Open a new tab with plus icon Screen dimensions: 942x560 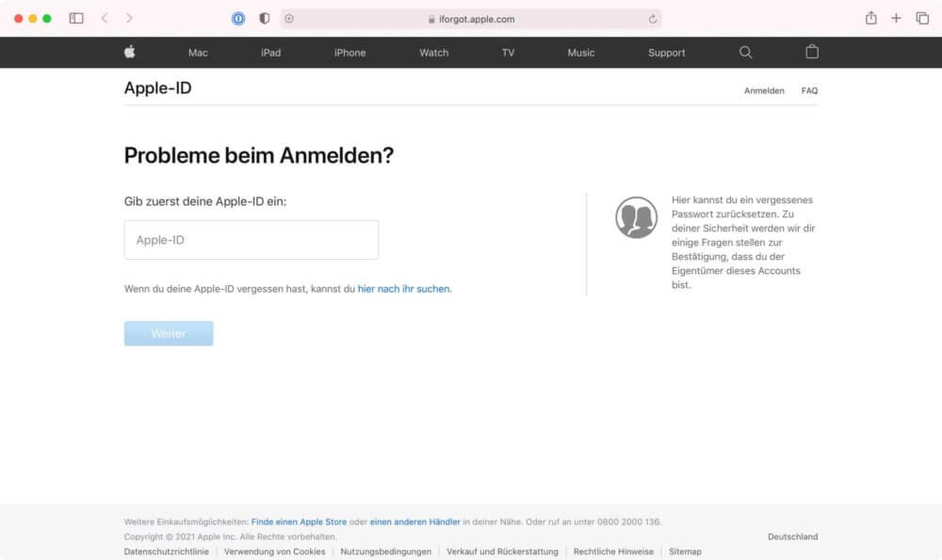coord(896,19)
